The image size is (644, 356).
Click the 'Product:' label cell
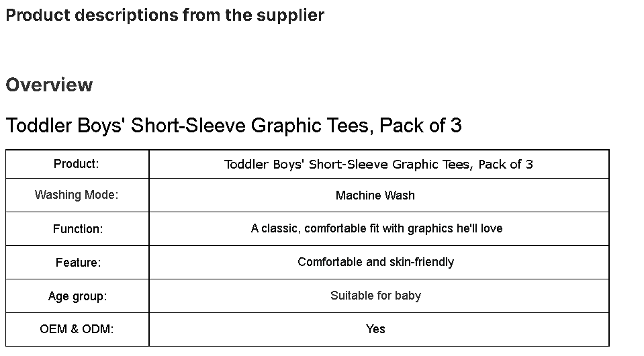click(x=77, y=165)
